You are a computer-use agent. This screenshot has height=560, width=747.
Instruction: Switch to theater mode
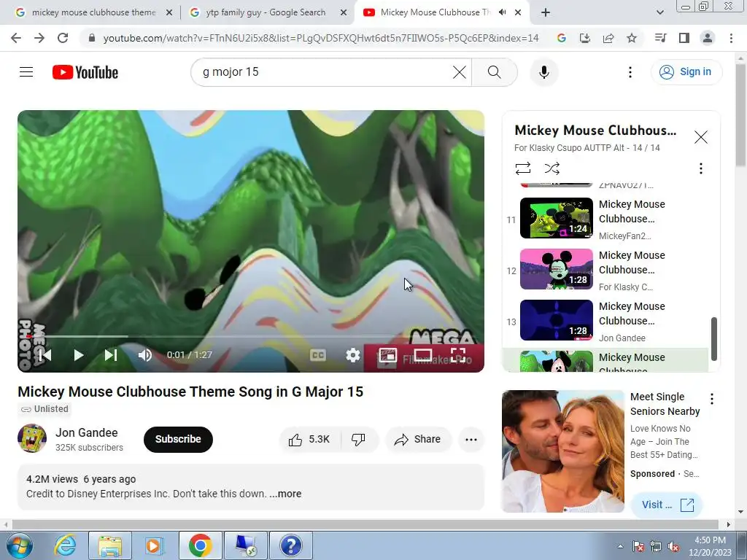coord(423,355)
